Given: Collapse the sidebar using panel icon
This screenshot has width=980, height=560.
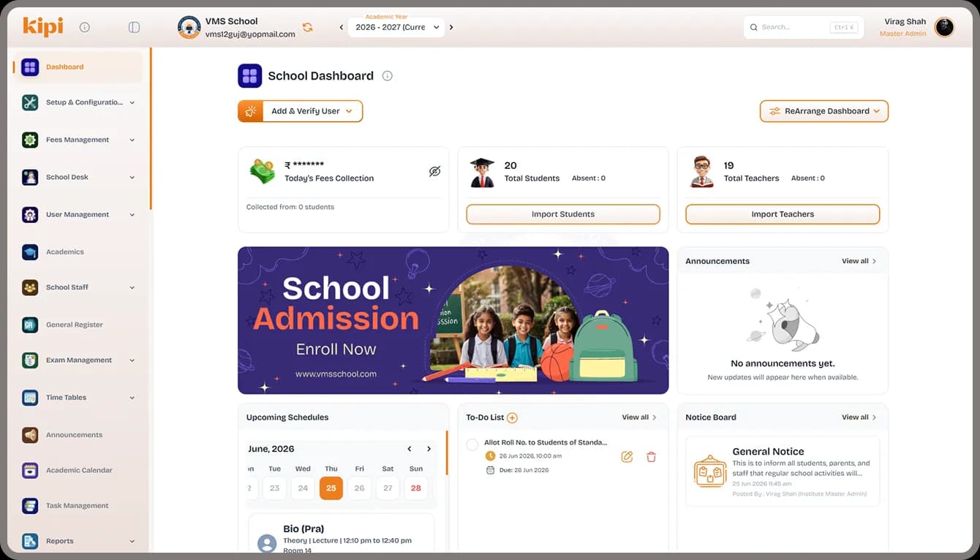Looking at the screenshot, I should click(134, 27).
